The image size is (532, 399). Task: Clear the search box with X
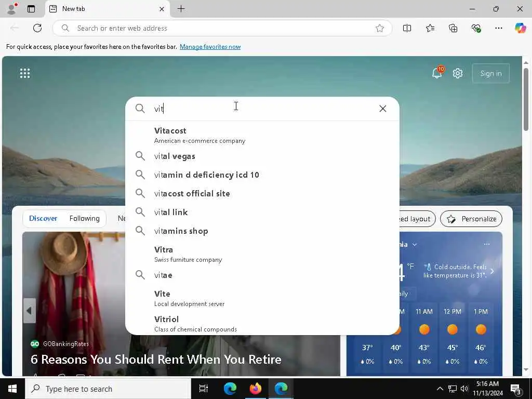click(383, 109)
